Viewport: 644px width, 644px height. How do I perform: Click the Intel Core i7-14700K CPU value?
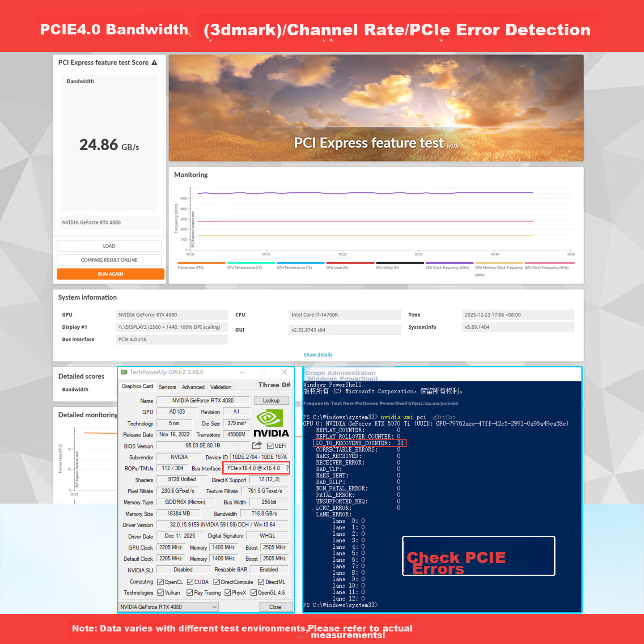click(344, 315)
